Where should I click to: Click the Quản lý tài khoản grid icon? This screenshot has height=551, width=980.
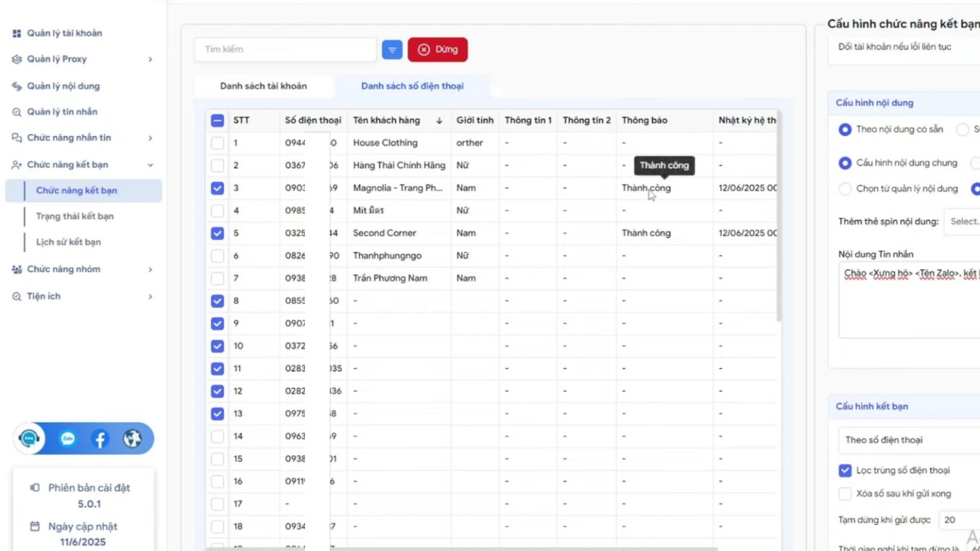(x=17, y=34)
